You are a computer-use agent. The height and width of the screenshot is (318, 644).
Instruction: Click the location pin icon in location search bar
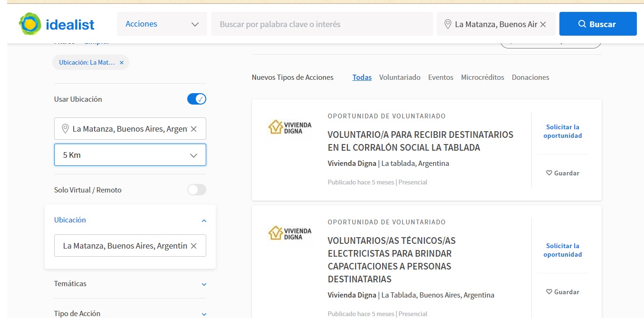[x=447, y=23]
